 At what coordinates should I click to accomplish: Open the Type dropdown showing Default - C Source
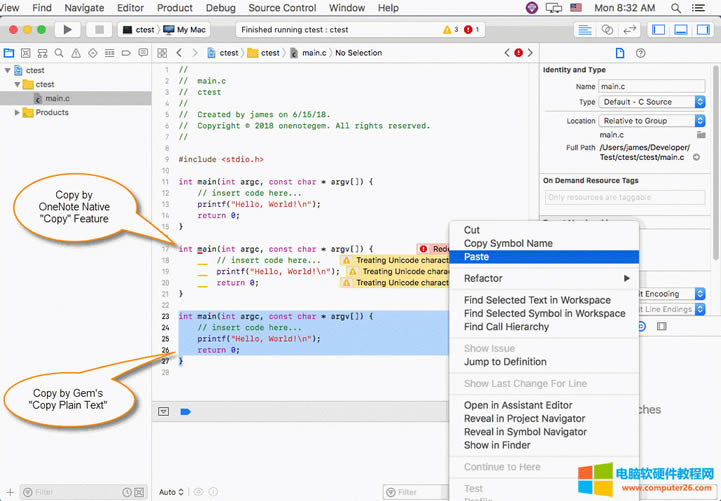pyautogui.click(x=653, y=102)
